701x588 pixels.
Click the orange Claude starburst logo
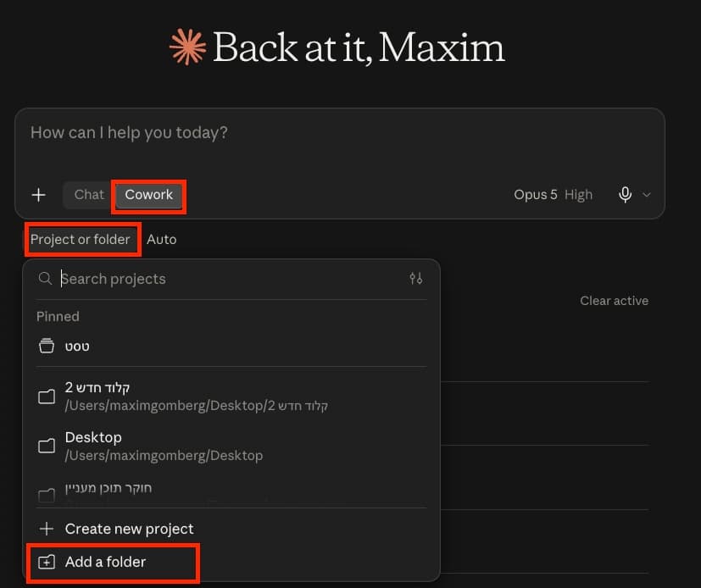[188, 47]
